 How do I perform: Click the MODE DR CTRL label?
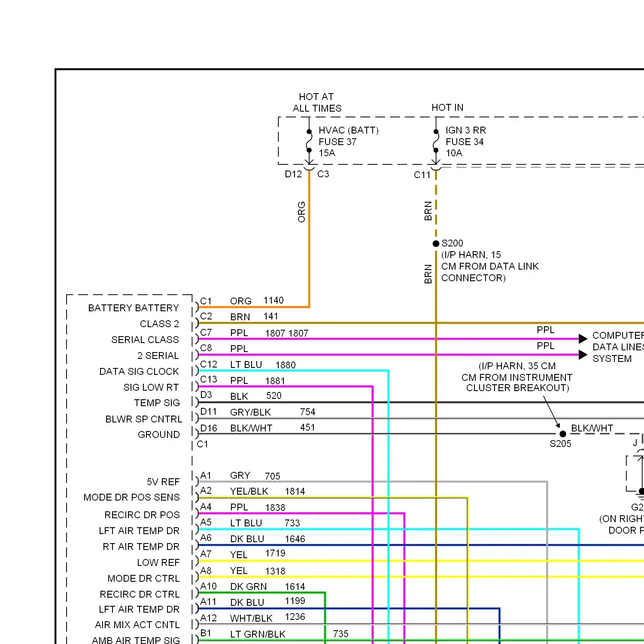pyautogui.click(x=144, y=578)
